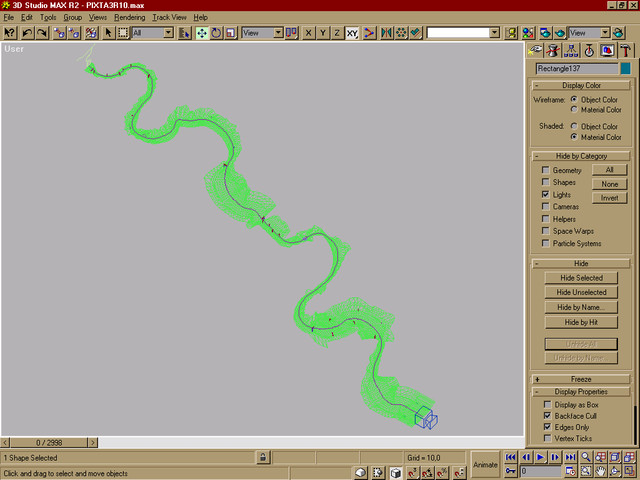Redo the last undone action
This screenshot has width=640, height=480.
pyautogui.click(x=42, y=33)
